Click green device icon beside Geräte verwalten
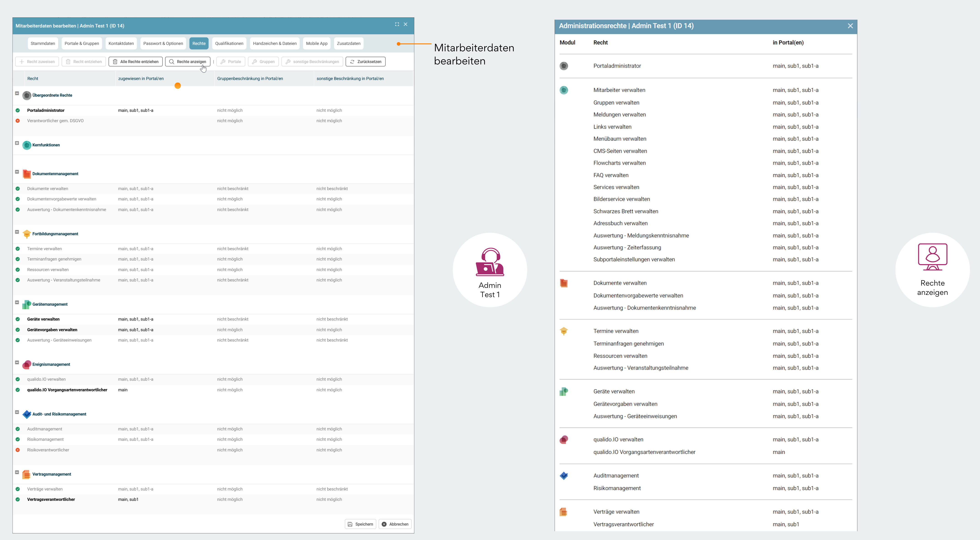Viewport: 980px width, 540px height. (564, 392)
